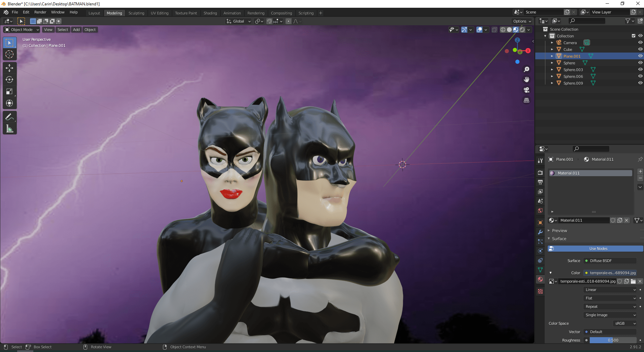Open the Output properties tab

[x=540, y=182]
